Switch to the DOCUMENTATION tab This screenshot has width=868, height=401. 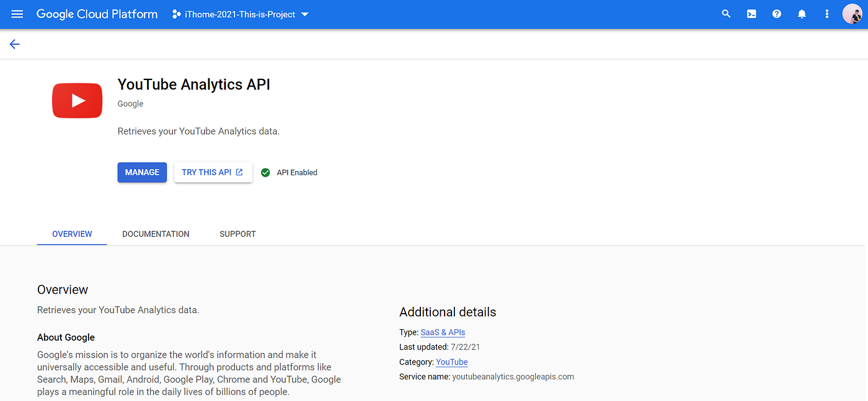tap(156, 234)
